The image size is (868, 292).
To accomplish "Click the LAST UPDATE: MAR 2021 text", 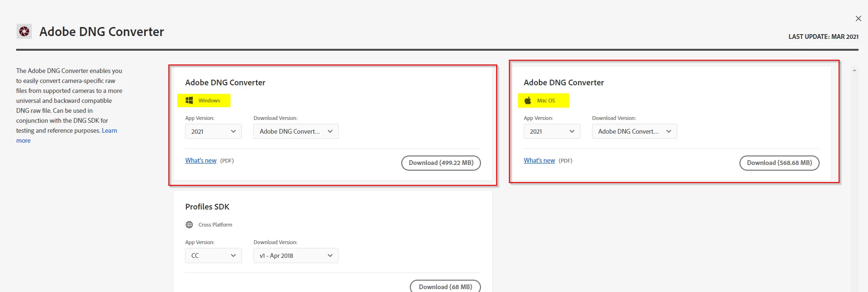I will (823, 36).
